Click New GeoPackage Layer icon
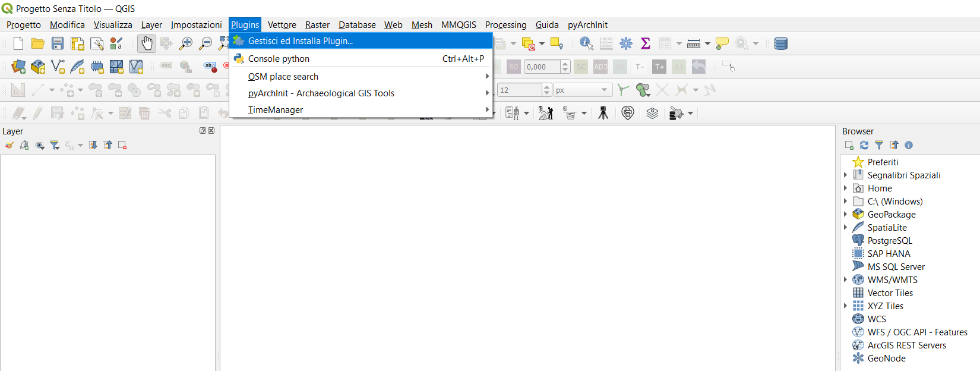The height and width of the screenshot is (371, 980). (x=38, y=67)
